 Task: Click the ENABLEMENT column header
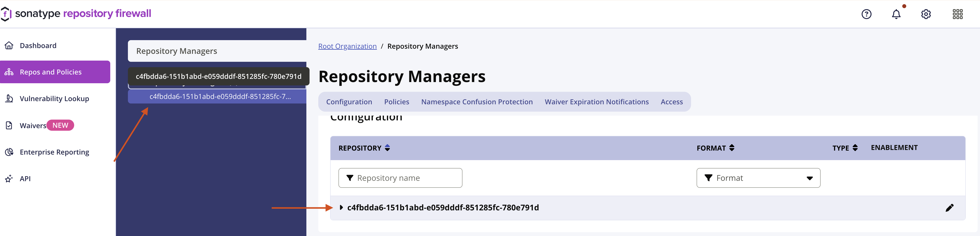click(894, 148)
